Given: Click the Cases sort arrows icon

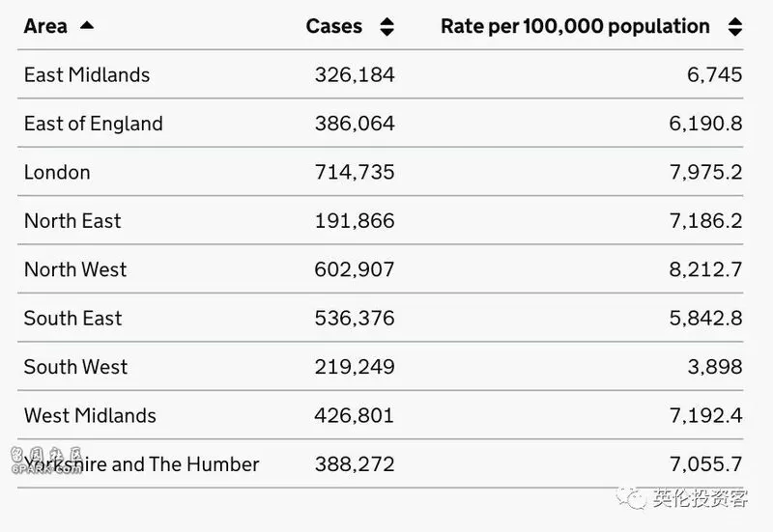Looking at the screenshot, I should point(387,27).
